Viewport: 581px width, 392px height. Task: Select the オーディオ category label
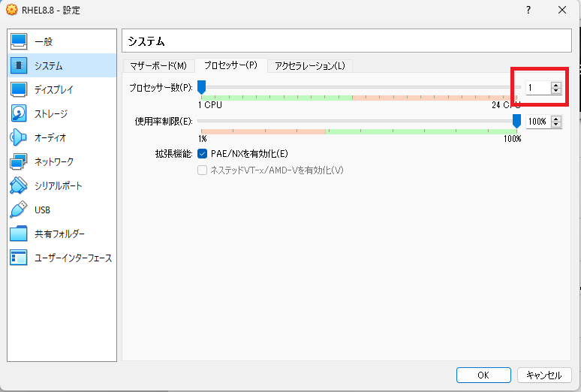(x=50, y=138)
